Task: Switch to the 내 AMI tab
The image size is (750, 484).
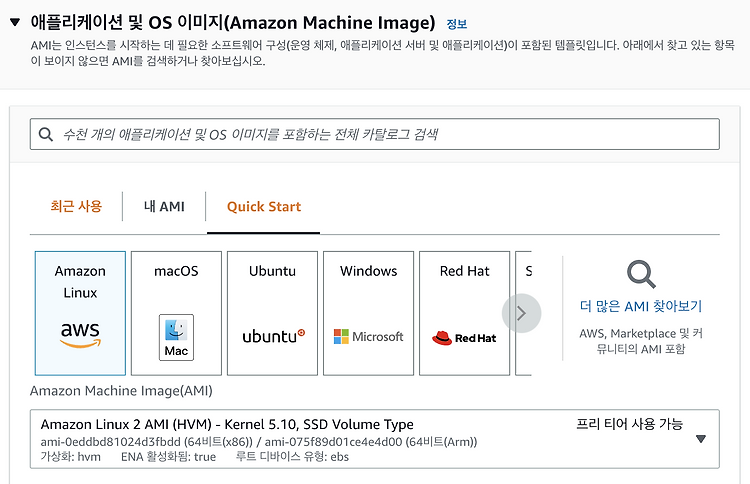Action: [x=164, y=206]
